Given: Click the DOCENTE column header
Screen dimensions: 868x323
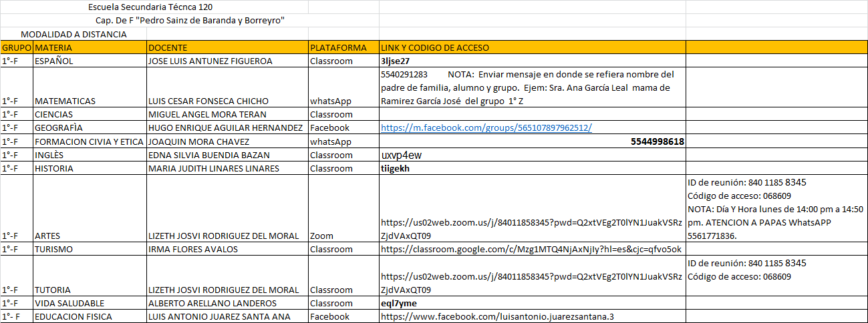Looking at the screenshot, I should tap(227, 47).
